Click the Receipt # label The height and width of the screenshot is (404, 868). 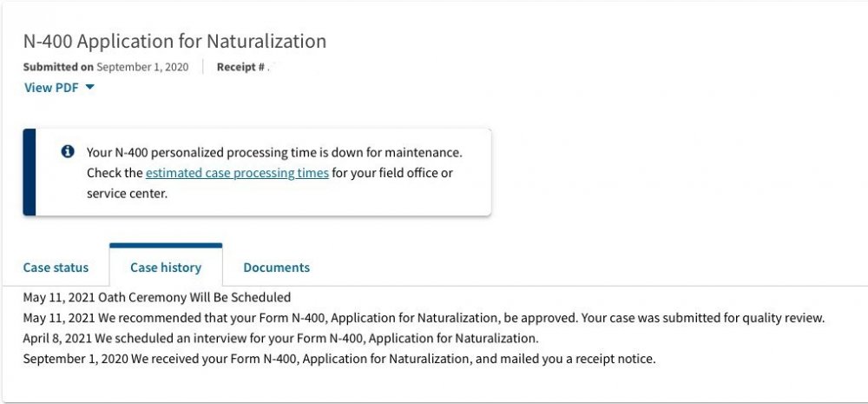240,67
